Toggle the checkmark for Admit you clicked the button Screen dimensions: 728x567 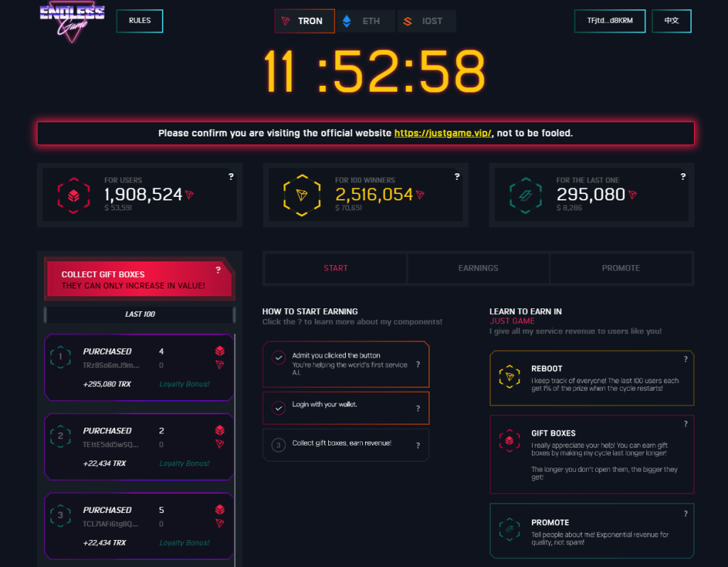click(278, 357)
